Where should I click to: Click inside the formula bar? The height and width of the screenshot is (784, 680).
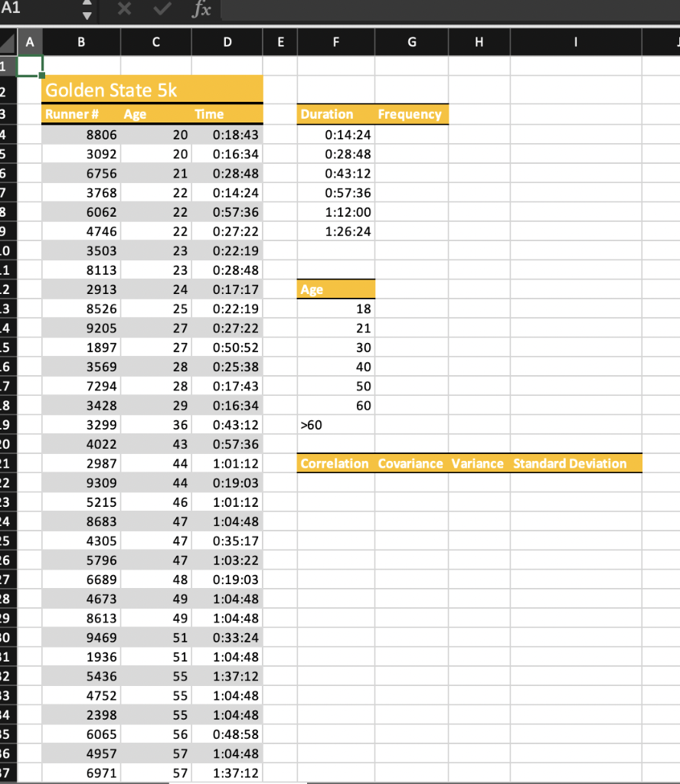coord(383,11)
